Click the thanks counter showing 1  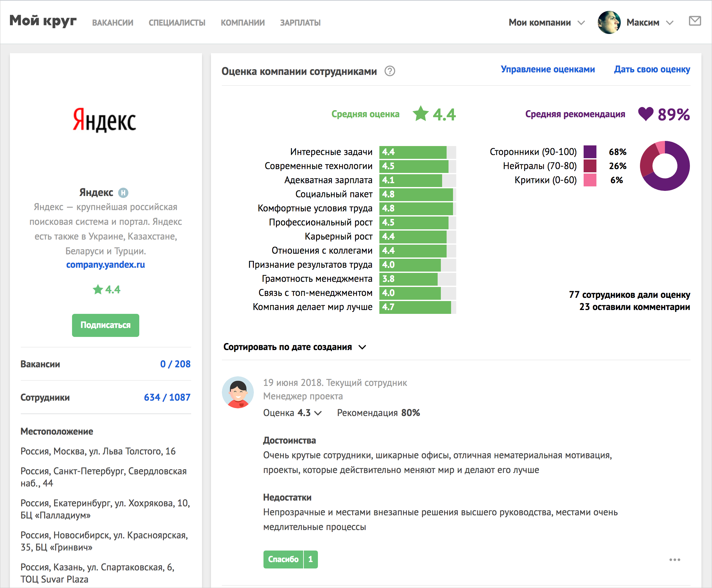[x=311, y=559]
